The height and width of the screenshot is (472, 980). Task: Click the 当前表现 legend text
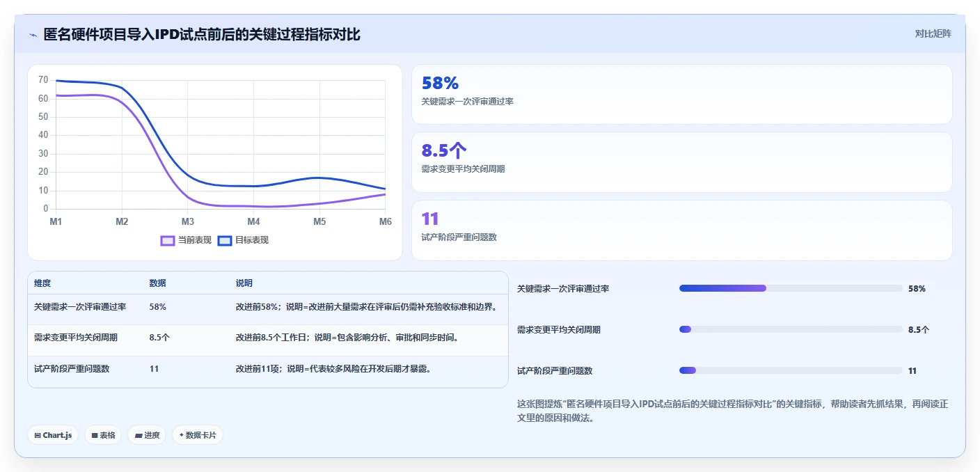tap(195, 240)
